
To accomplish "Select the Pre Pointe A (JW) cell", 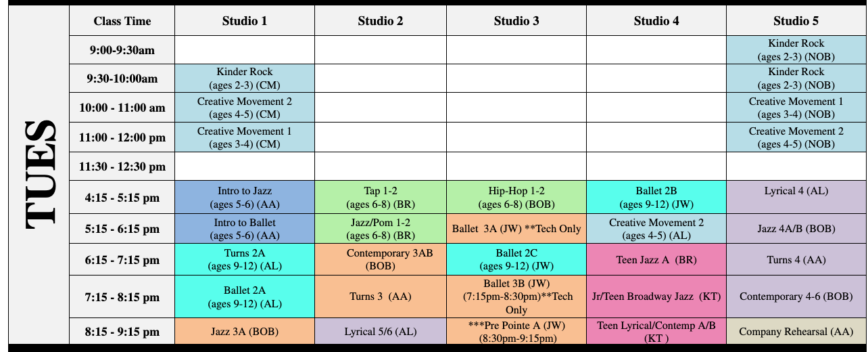I will pos(516,332).
